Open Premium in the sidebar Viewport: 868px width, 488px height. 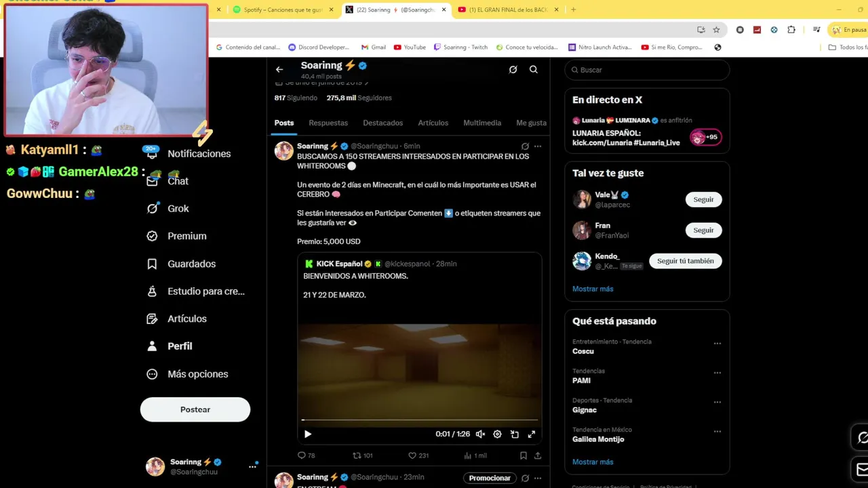tap(177, 236)
